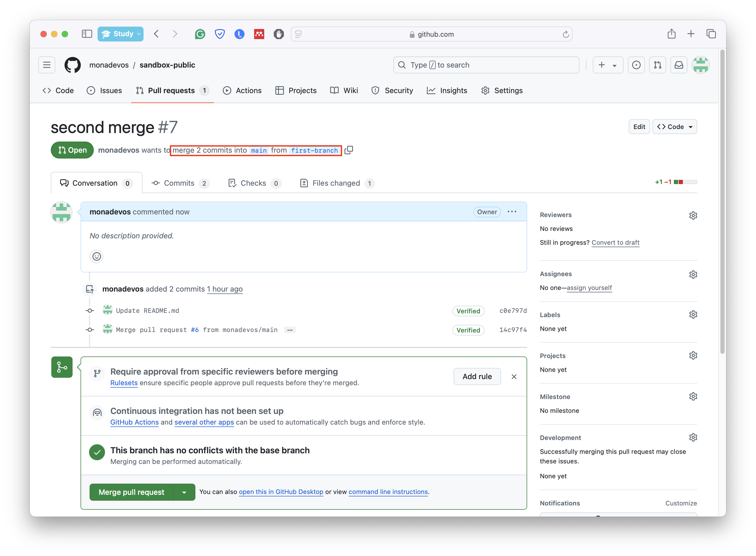Dismiss the reviewer approval rule suggestion
Viewport: 756px width, 556px height.
514,377
